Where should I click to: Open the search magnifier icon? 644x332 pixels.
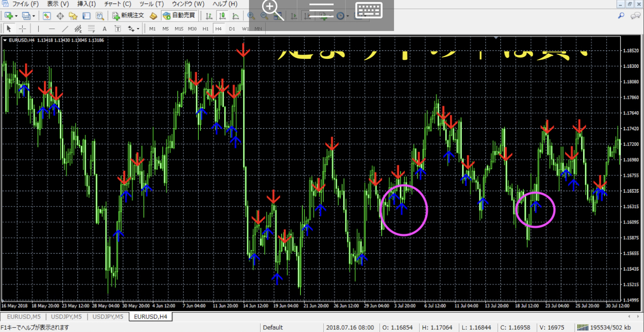click(621, 16)
